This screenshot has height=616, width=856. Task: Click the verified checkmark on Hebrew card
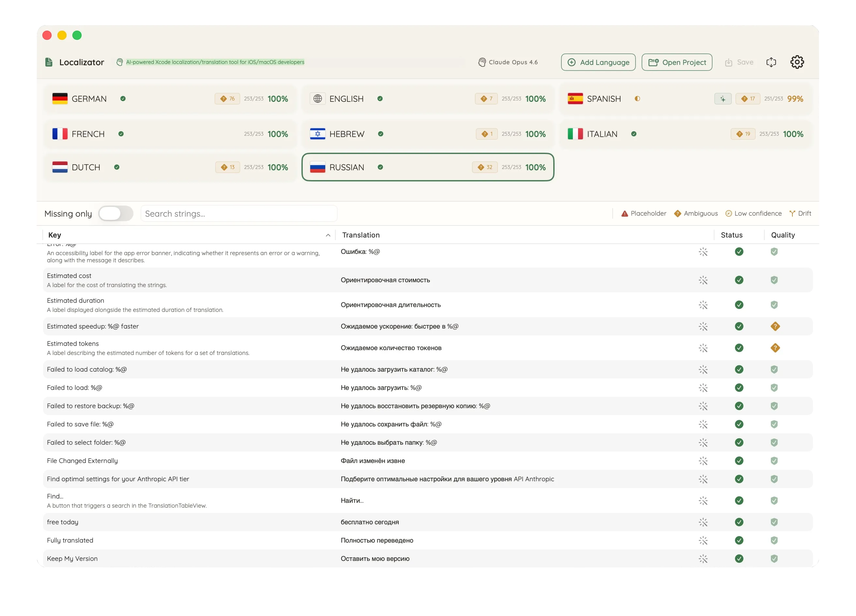(x=380, y=134)
